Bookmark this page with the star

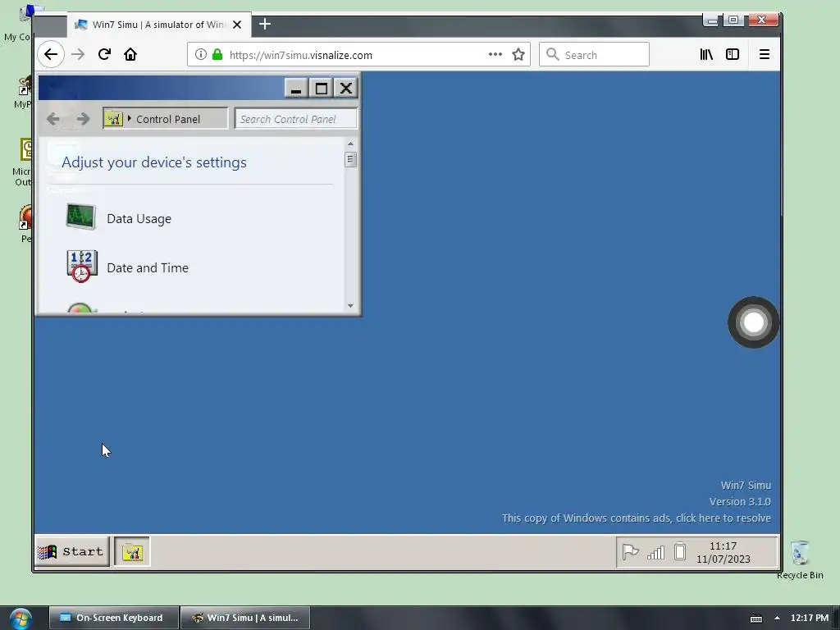(x=518, y=54)
